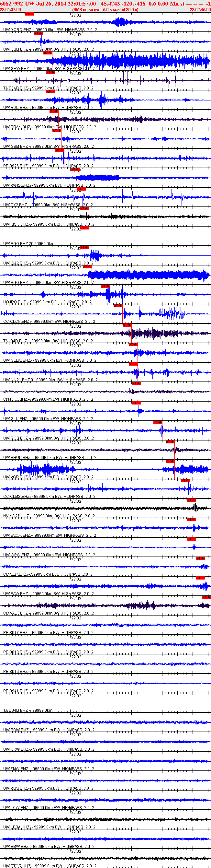Select the red pick flag on SVOH trace
211x868 pixels.
click(192, 520)
